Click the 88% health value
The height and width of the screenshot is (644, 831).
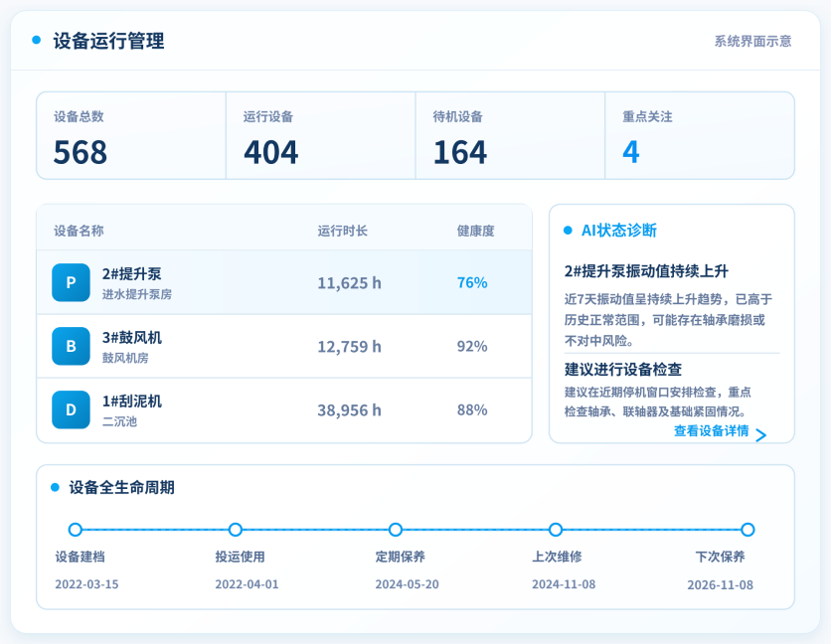(x=472, y=409)
